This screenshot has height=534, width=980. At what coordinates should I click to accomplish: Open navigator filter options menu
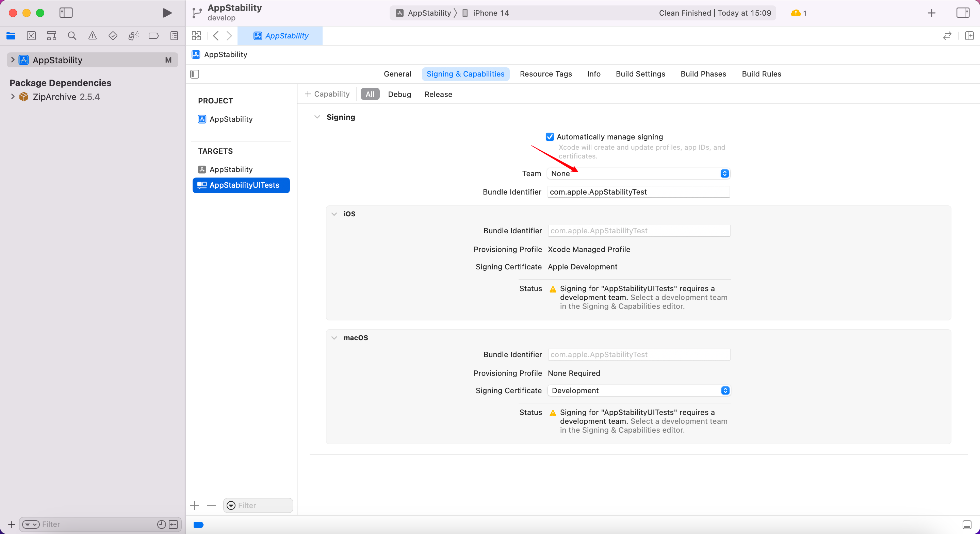click(x=30, y=524)
